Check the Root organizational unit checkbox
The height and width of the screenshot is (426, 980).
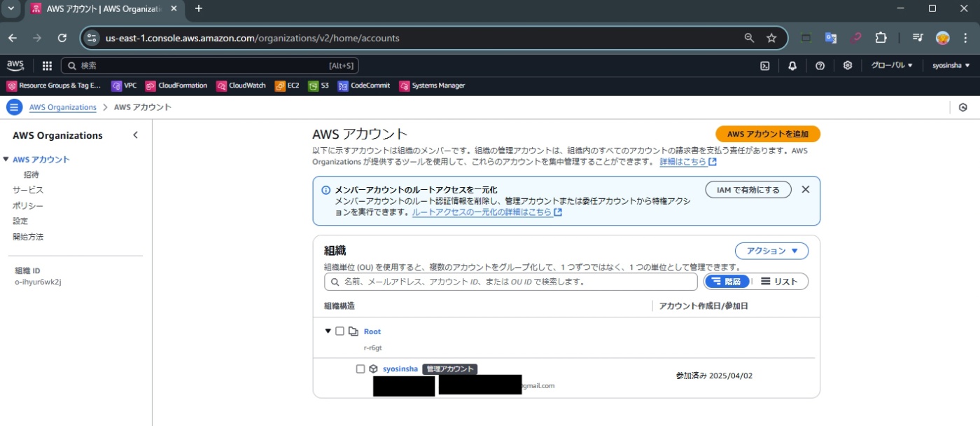339,331
